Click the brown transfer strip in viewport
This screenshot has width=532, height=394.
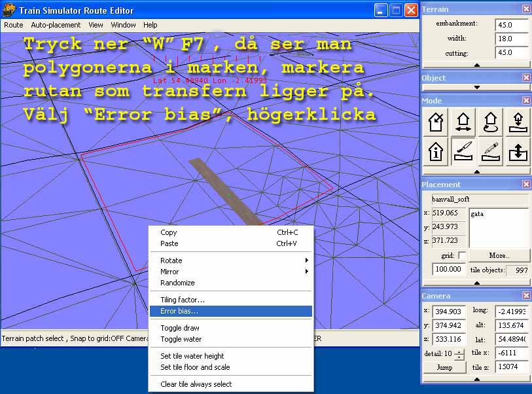[x=226, y=192]
